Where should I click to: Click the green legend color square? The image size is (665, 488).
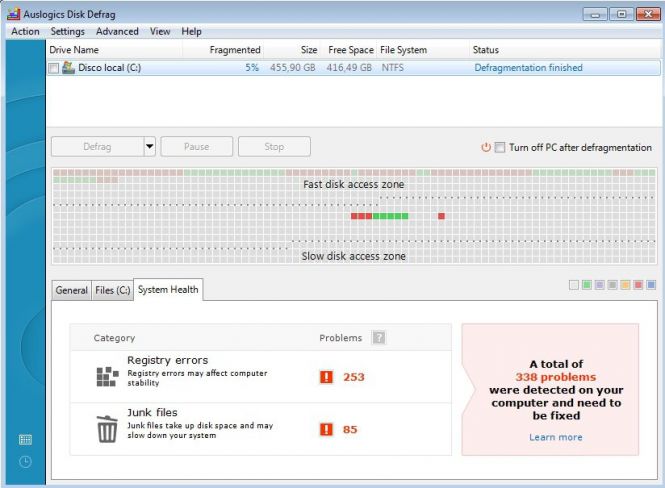point(587,285)
